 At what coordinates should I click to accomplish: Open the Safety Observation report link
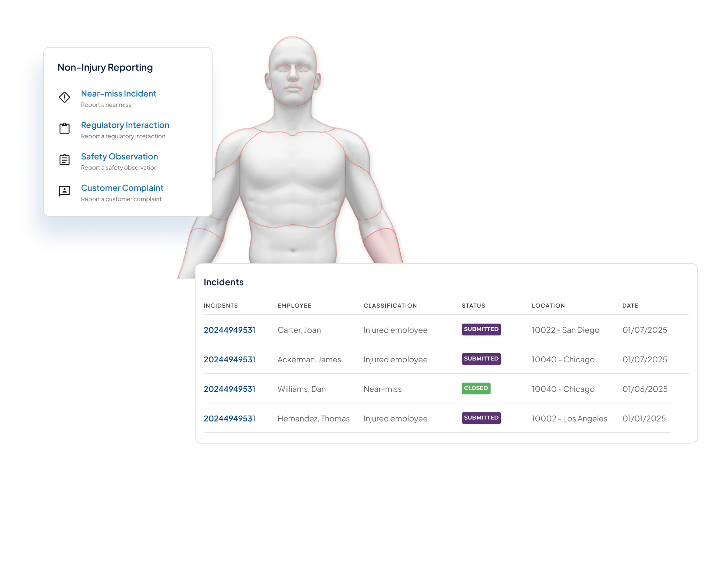click(x=119, y=157)
